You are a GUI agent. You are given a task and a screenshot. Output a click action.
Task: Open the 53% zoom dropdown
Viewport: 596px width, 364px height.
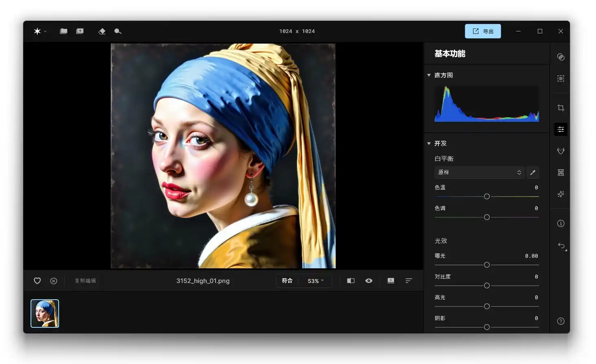(316, 281)
